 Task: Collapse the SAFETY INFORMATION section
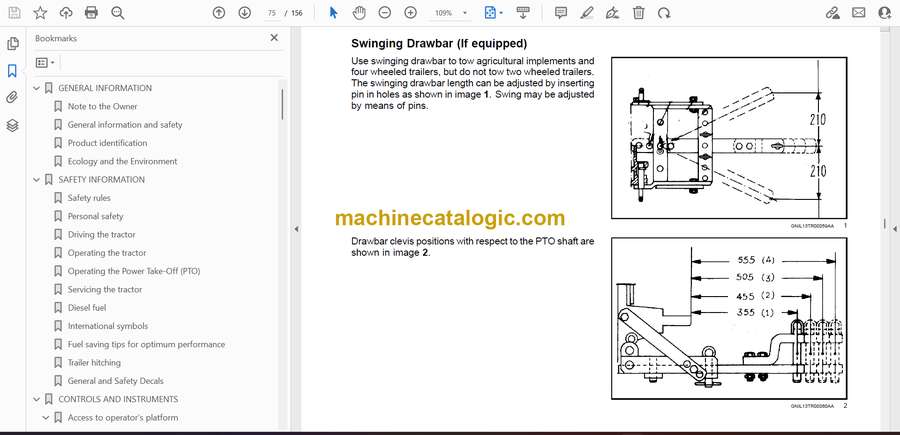37,180
